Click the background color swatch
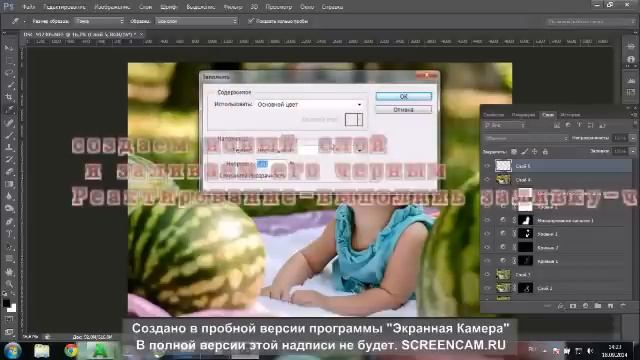The width and height of the screenshot is (640, 360). (12, 308)
